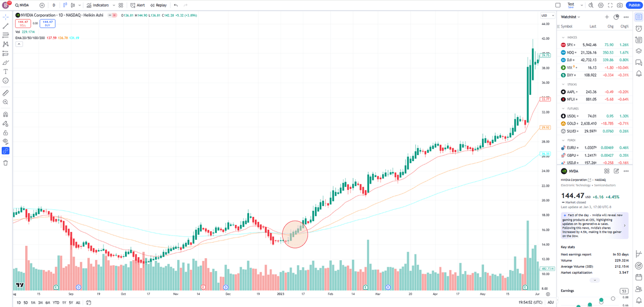Open the Fibonacci and Gann tools
This screenshot has height=307, width=644.
point(5,35)
